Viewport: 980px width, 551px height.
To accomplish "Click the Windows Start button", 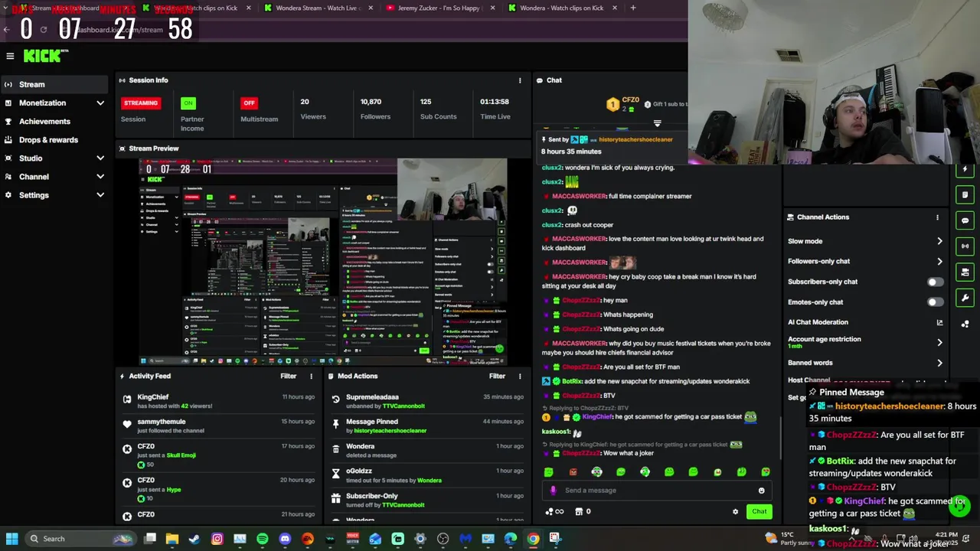I will (11, 539).
